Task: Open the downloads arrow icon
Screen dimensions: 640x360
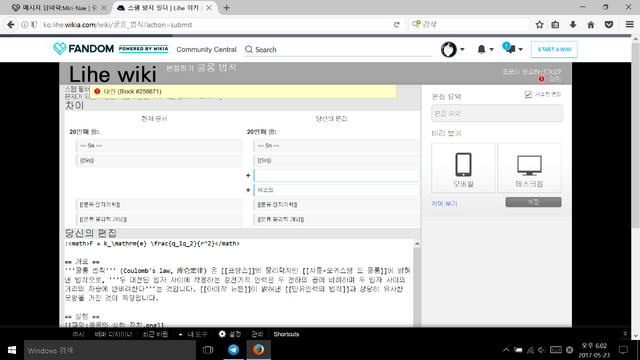Action: click(573, 25)
